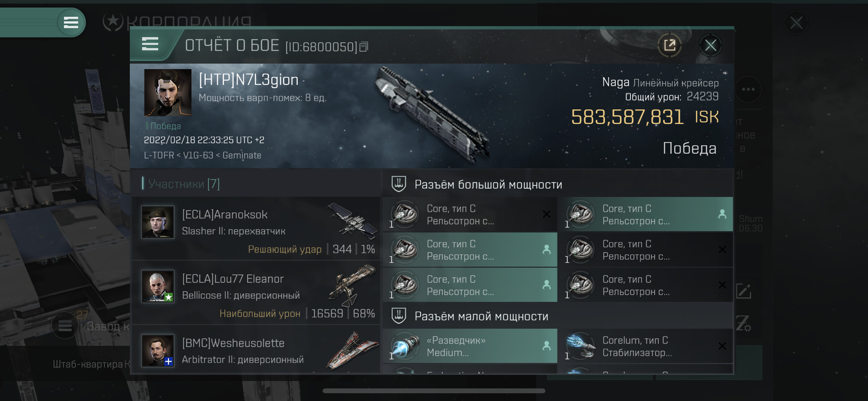
Task: Open the battle report hamburger menu
Action: (150, 44)
